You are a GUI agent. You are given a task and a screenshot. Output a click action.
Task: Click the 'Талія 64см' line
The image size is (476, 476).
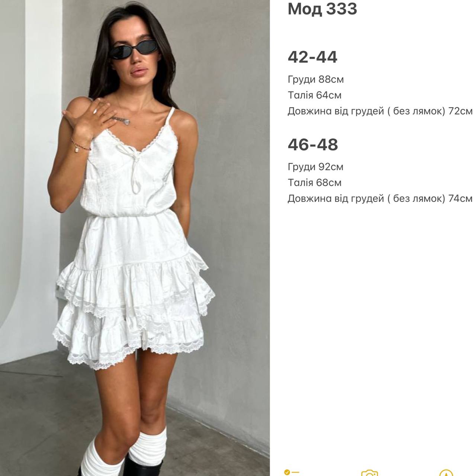click(x=315, y=95)
